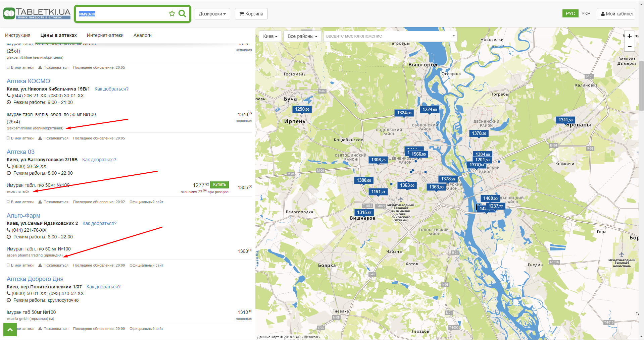Zoom in the map with plus
The image size is (644, 340).
tap(630, 36)
